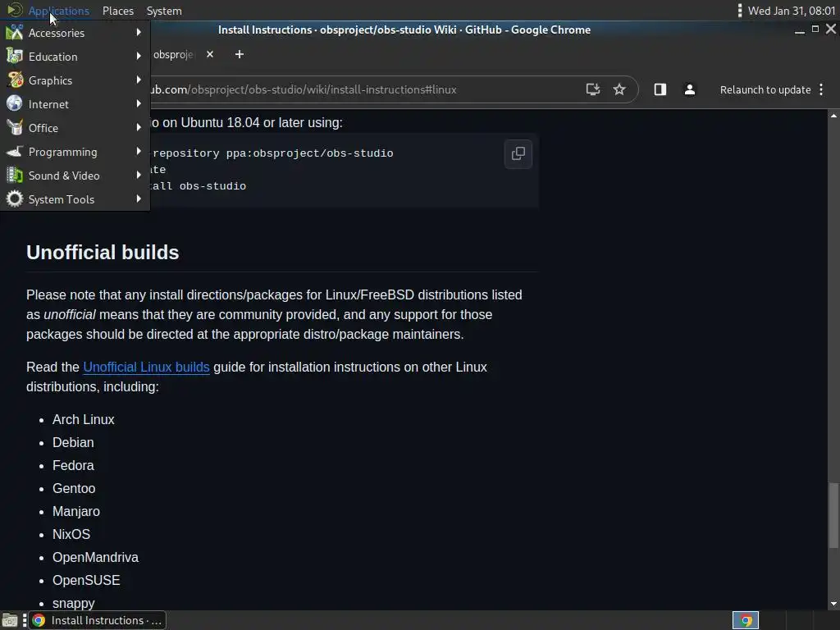Expand Internet submenu arrow
The width and height of the screenshot is (840, 630).
(139, 103)
